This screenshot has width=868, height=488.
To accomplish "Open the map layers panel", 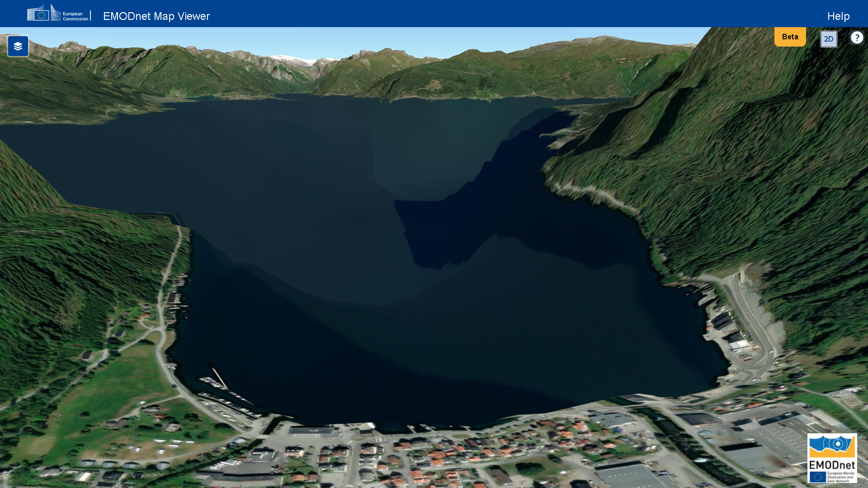I will click(x=18, y=46).
